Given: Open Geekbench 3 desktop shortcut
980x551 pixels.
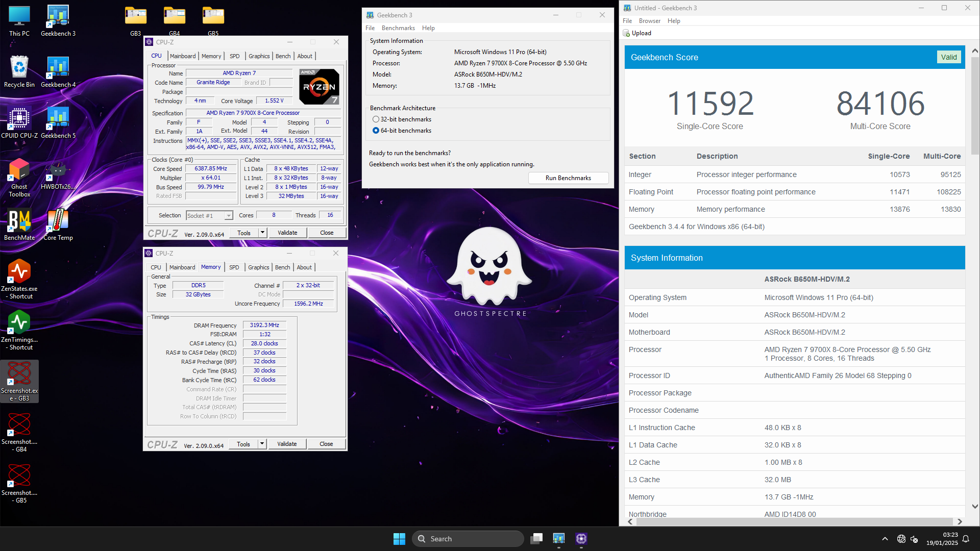Looking at the screenshot, I should pyautogui.click(x=58, y=21).
